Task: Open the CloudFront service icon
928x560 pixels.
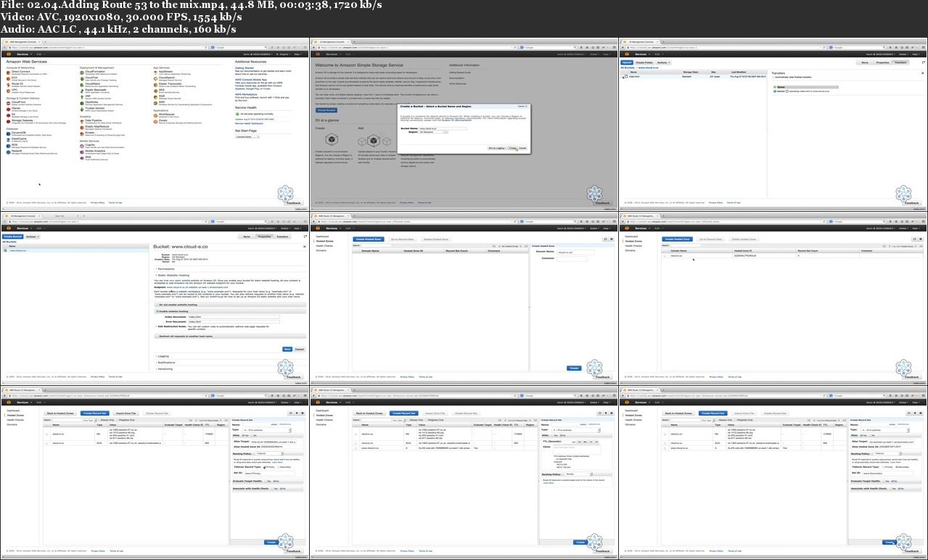Action: pos(9,104)
